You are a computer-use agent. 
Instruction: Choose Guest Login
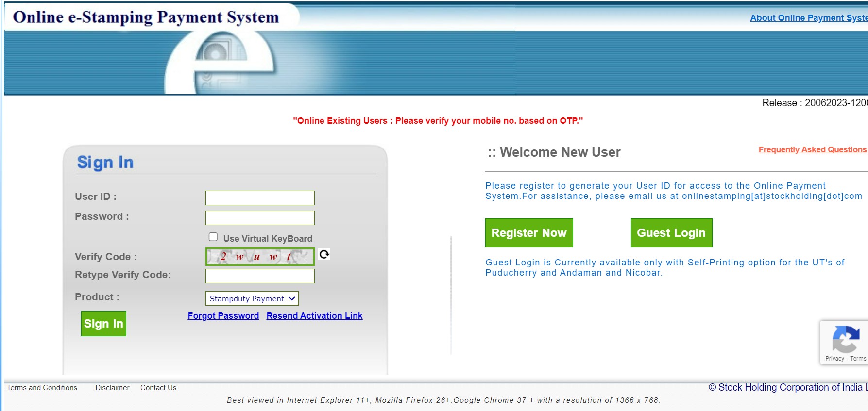click(671, 233)
